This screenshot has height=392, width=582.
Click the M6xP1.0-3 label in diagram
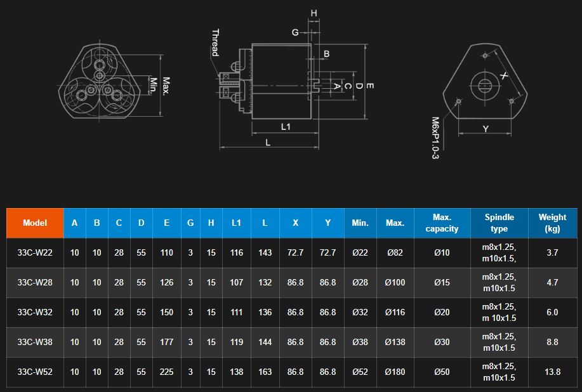tap(435, 138)
